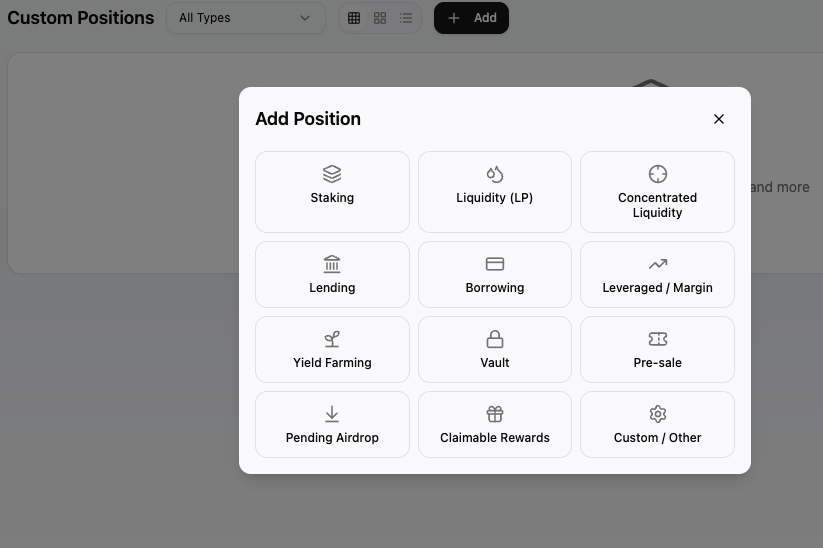Click the Custom / Other label text
The width and height of the screenshot is (823, 548).
click(658, 438)
